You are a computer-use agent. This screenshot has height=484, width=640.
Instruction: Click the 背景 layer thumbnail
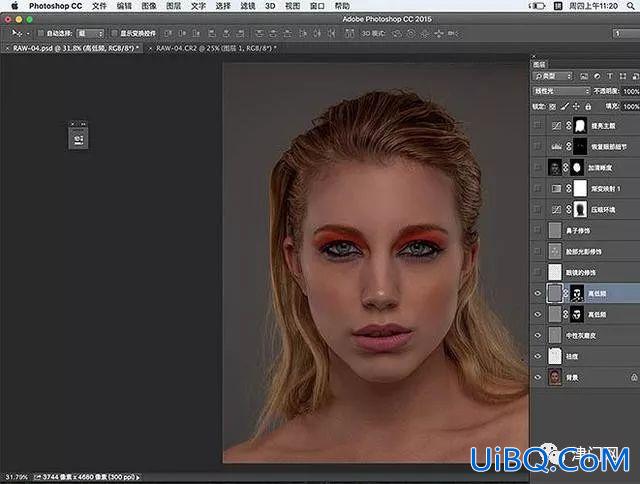[x=555, y=377]
